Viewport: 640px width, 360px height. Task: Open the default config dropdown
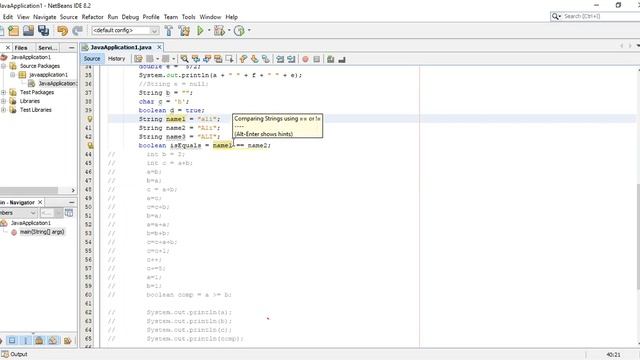pyautogui.click(x=154, y=31)
